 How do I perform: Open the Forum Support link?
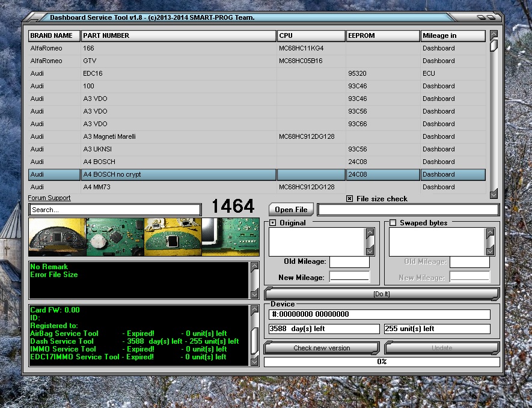coord(49,198)
